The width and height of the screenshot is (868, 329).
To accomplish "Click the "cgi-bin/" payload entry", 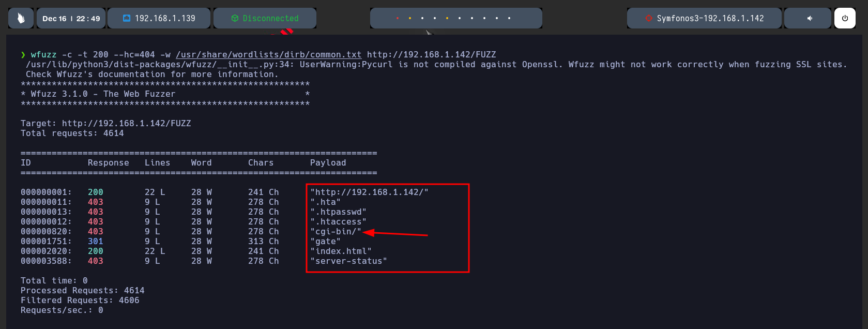I will coord(336,231).
